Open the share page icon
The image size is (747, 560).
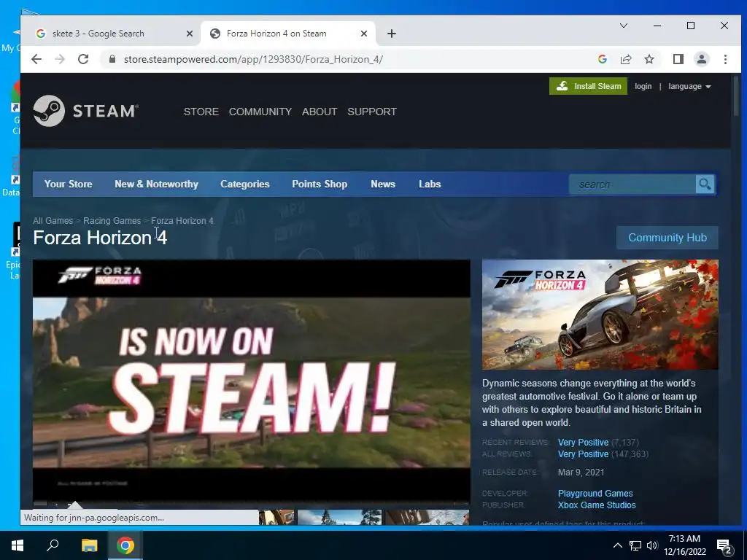point(625,59)
